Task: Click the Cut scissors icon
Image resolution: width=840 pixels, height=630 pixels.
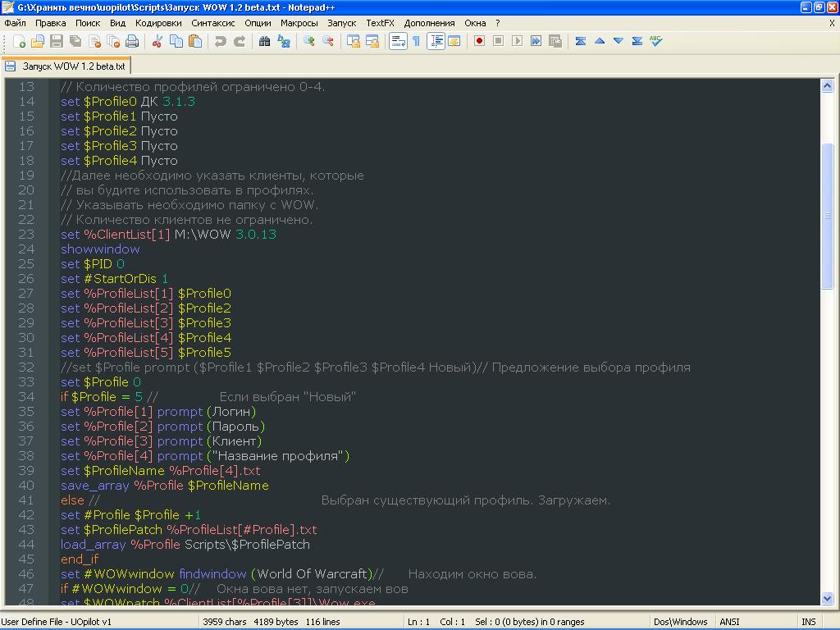Action: pos(157,41)
